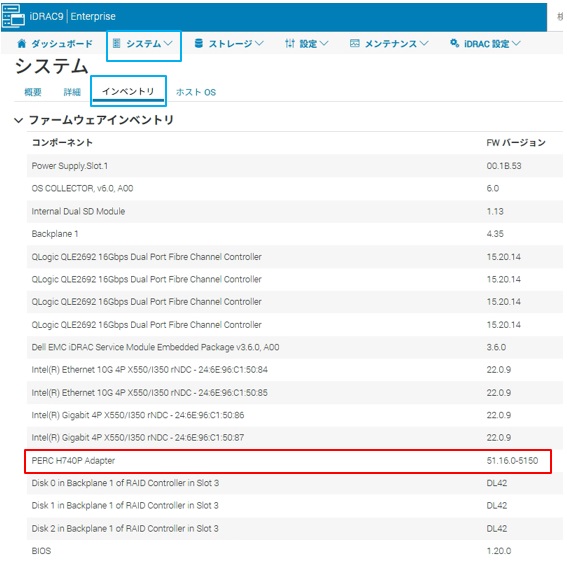This screenshot has height=564, width=567.
Task: Select the Disk 0 in Backplane 1 row
Action: (294, 483)
